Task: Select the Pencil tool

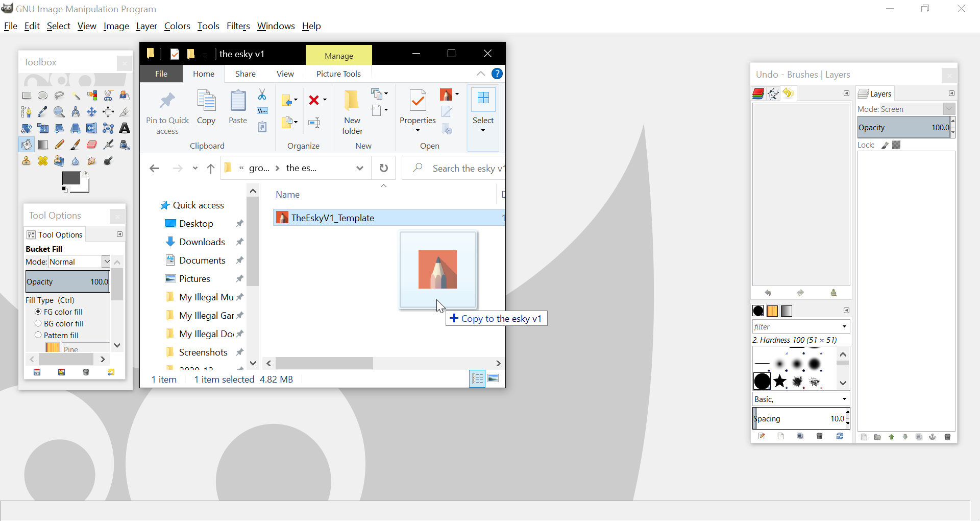Action: coord(59,145)
